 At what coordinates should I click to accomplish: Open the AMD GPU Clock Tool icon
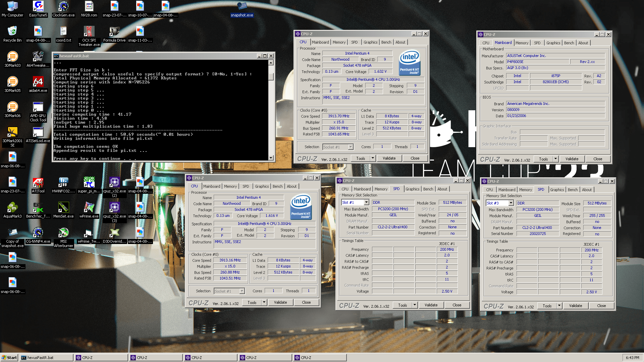point(38,112)
